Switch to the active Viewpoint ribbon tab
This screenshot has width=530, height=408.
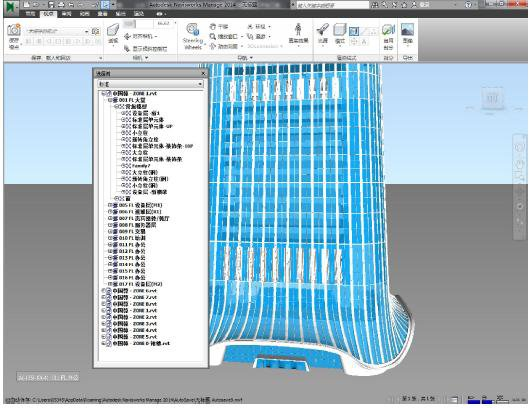(x=48, y=14)
